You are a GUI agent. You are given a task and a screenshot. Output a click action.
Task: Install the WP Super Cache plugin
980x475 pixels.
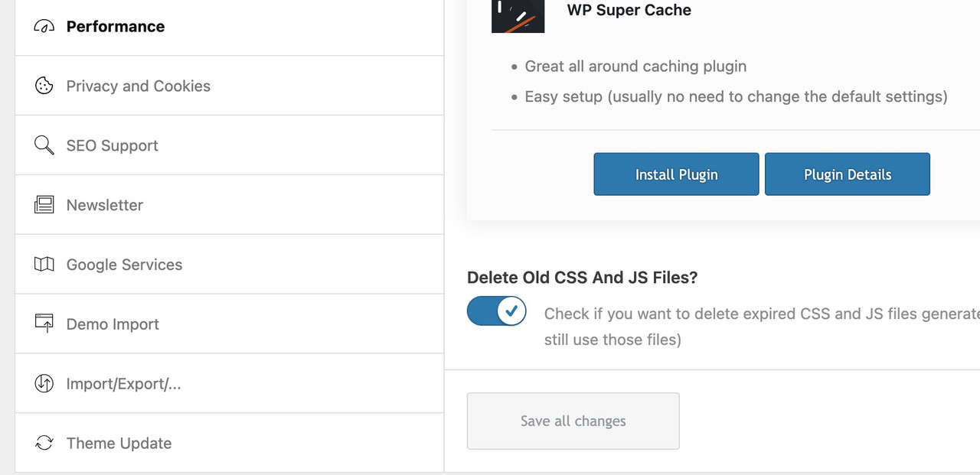(x=677, y=174)
